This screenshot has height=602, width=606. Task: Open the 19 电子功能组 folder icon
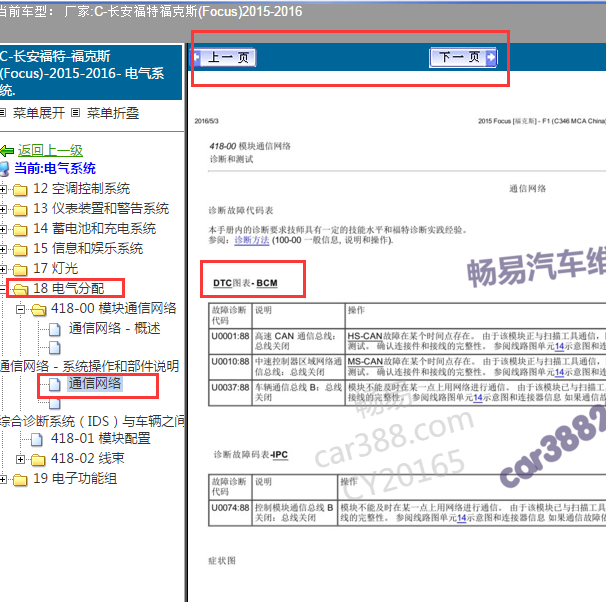click(20, 479)
